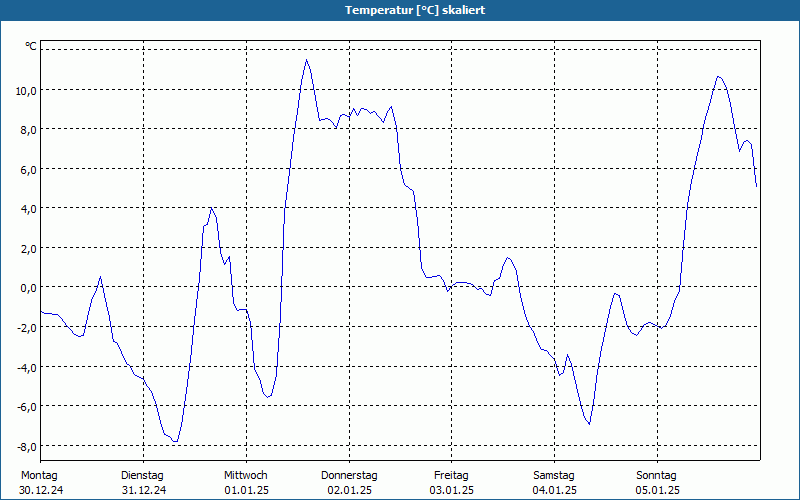Viewport: 800px width, 500px height.
Task: Click the Donnerstag day label
Action: tap(349, 476)
